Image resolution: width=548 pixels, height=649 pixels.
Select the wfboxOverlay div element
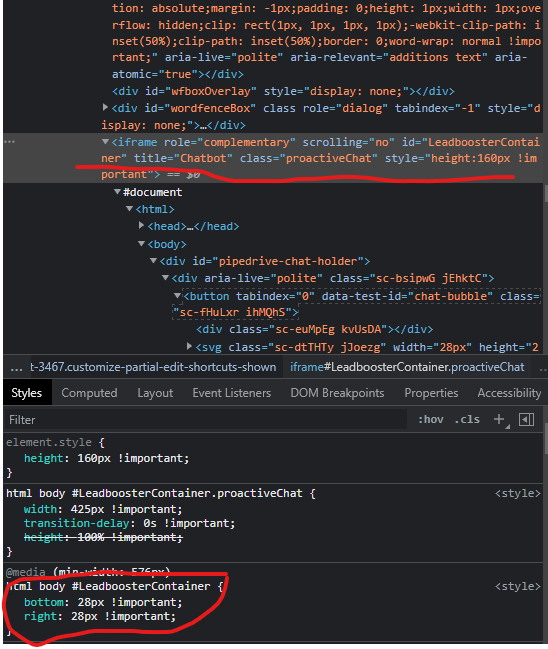click(283, 91)
